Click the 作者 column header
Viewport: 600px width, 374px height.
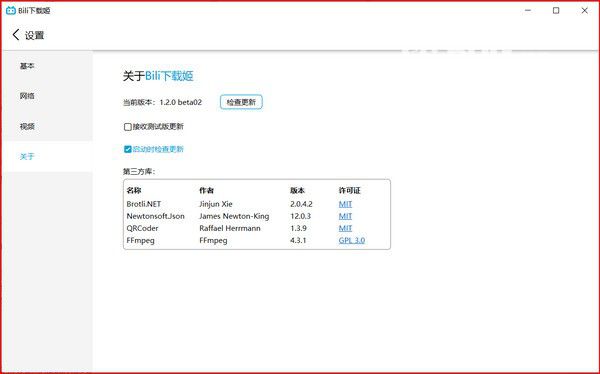pyautogui.click(x=207, y=190)
